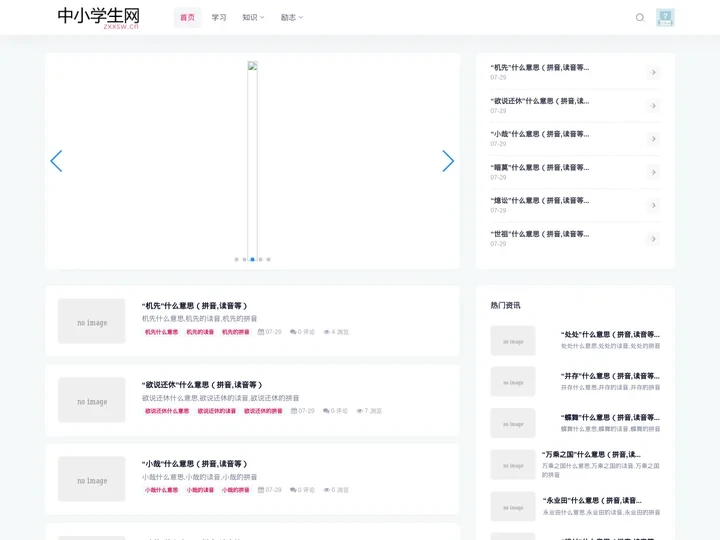The image size is (720, 540).
Task: Click the comment icon on "欲说还休" article
Action: point(326,411)
